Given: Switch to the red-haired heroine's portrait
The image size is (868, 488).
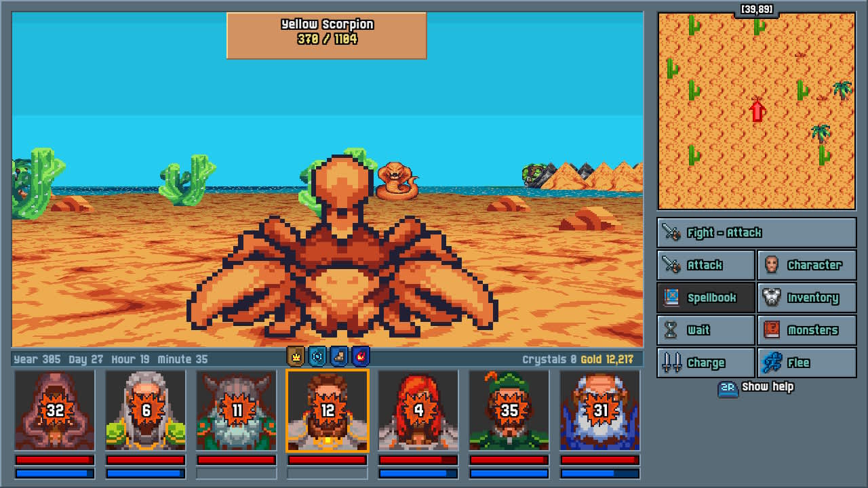Looking at the screenshot, I should pyautogui.click(x=418, y=410).
